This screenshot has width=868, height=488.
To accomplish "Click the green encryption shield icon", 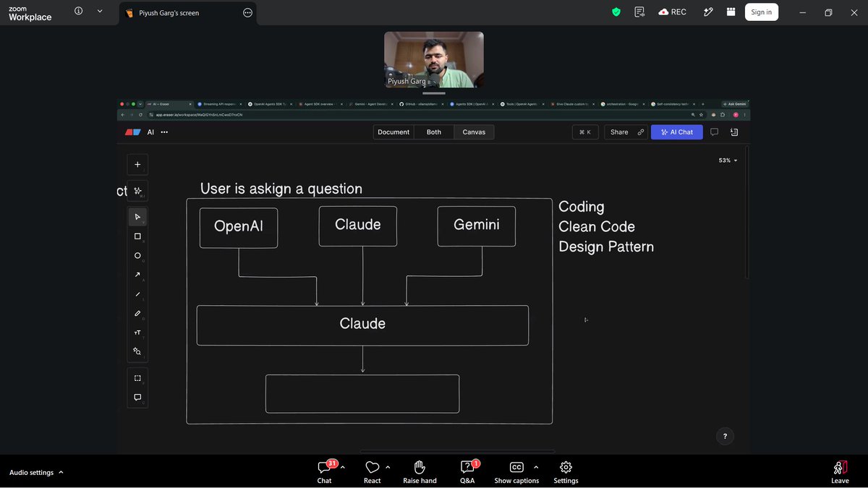I will tap(616, 12).
